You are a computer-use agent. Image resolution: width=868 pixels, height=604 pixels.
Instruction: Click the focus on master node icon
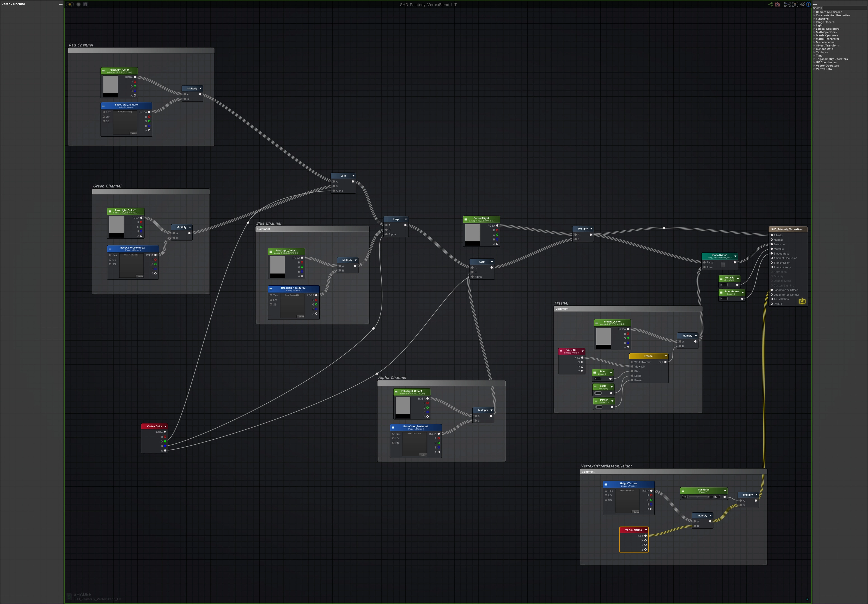click(795, 5)
